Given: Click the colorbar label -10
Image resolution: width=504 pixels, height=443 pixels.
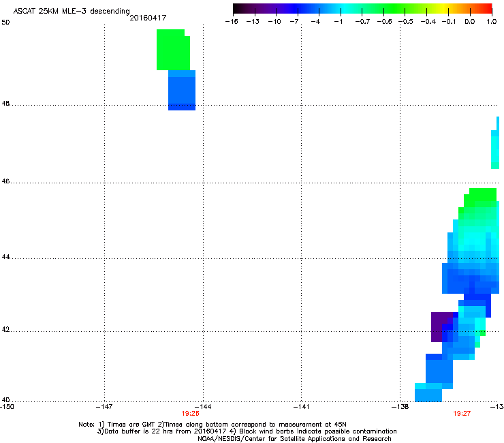Looking at the screenshot, I should click(x=274, y=22).
